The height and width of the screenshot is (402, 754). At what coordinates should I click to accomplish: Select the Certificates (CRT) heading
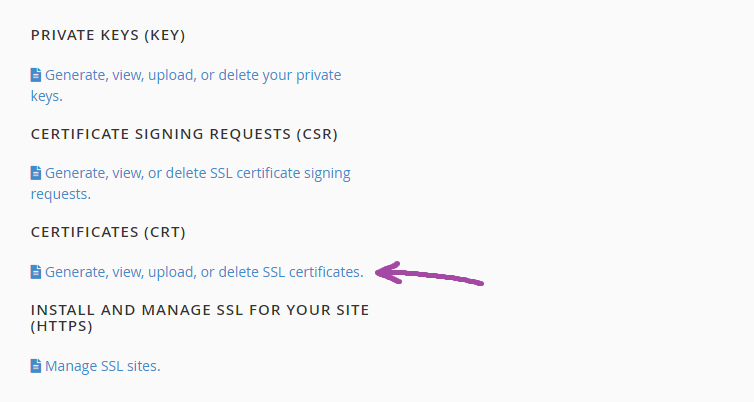coord(109,232)
